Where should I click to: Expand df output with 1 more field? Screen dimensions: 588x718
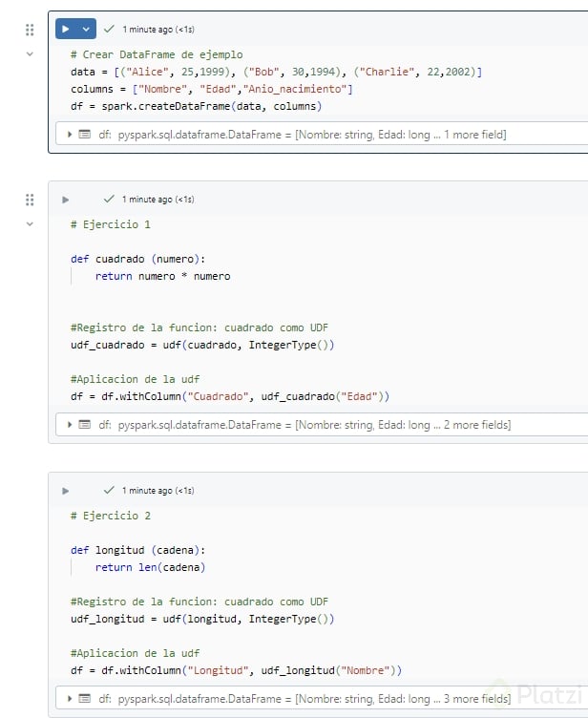click(71, 135)
